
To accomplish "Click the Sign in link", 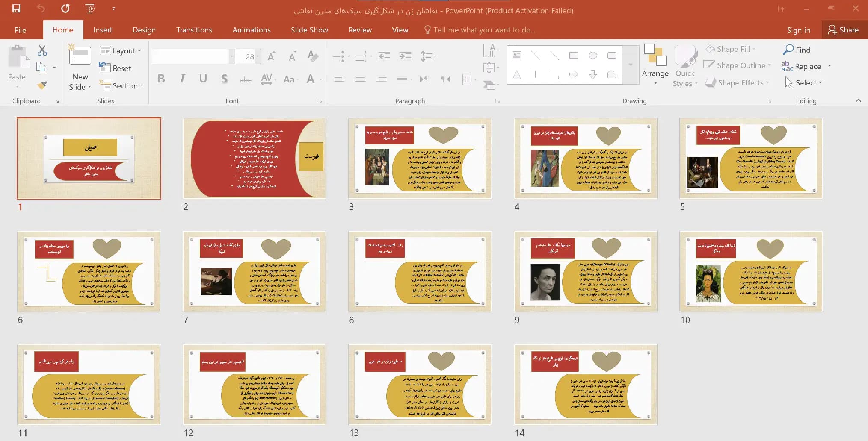I will pos(798,30).
